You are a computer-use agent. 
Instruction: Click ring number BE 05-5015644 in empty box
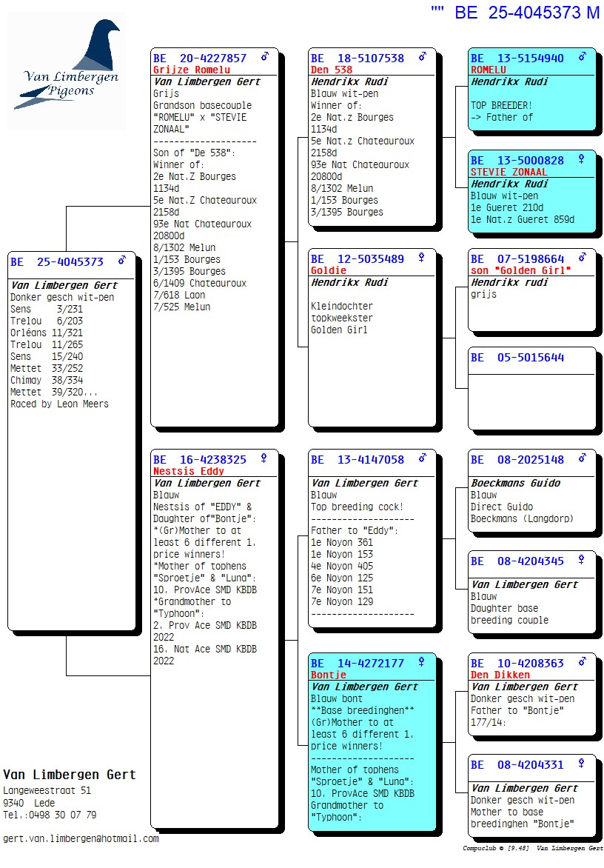517,358
